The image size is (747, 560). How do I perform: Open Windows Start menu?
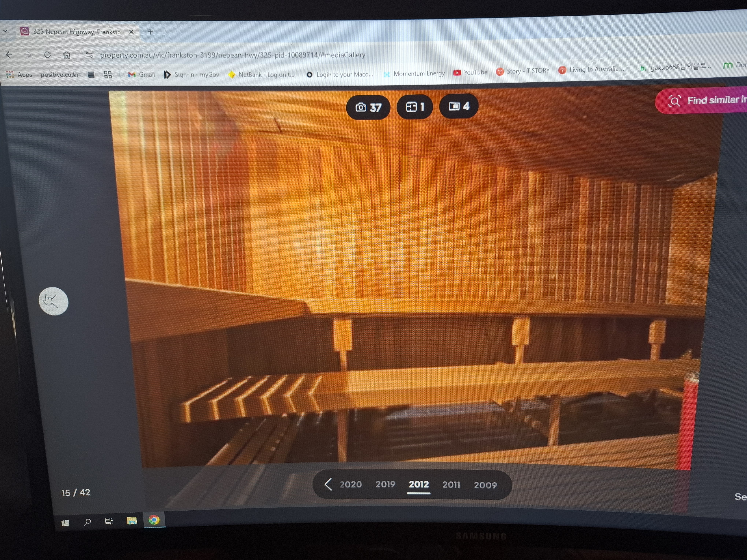click(66, 523)
